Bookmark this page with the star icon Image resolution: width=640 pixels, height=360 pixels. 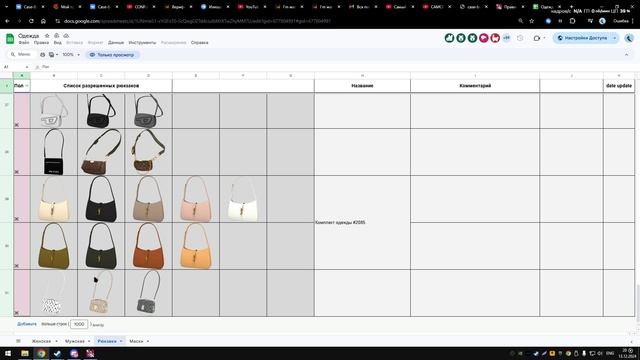coord(531,21)
